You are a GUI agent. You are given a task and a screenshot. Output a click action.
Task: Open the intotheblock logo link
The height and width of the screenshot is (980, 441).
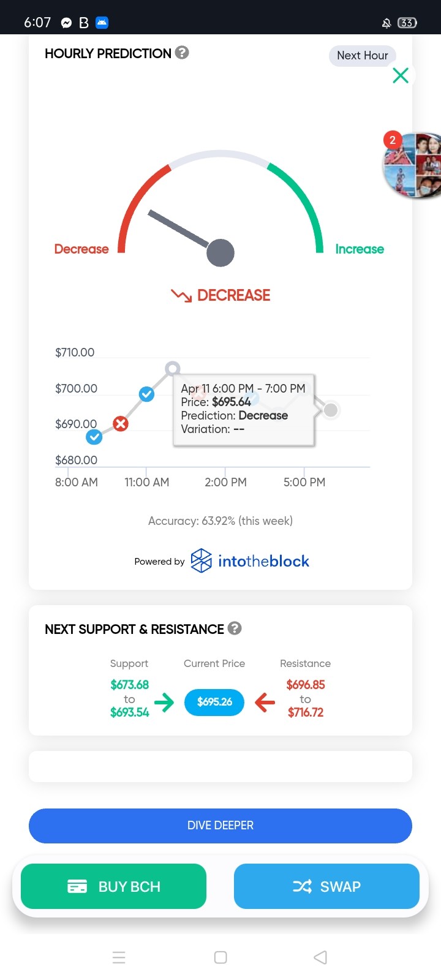coord(250,560)
